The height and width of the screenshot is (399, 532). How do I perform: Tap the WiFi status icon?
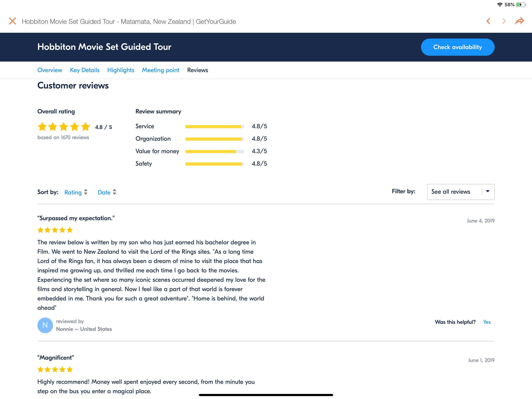click(x=500, y=4)
